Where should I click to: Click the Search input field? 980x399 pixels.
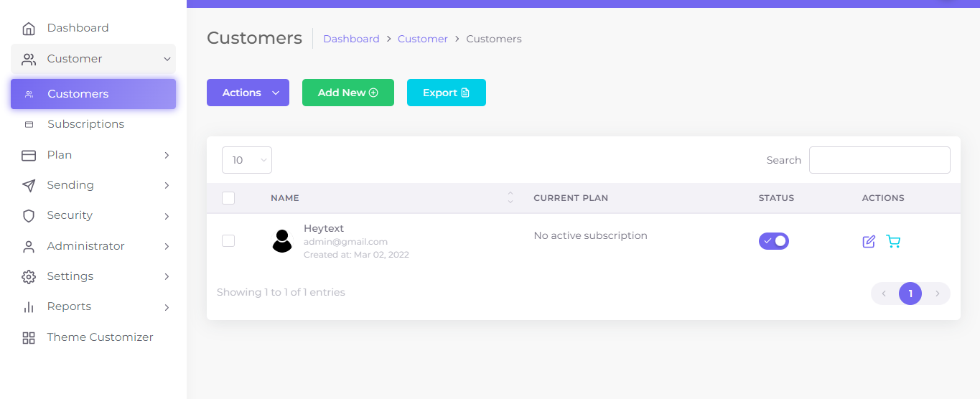tap(879, 160)
